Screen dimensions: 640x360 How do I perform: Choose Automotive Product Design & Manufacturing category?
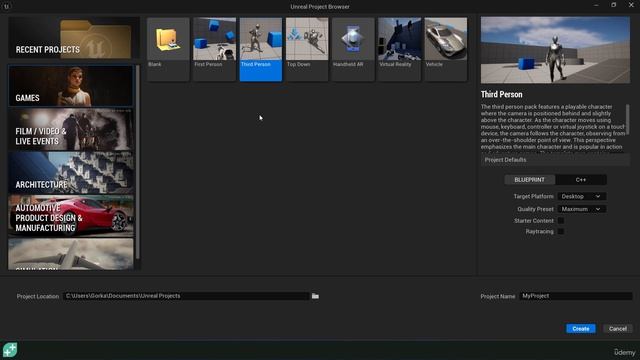pos(71,216)
